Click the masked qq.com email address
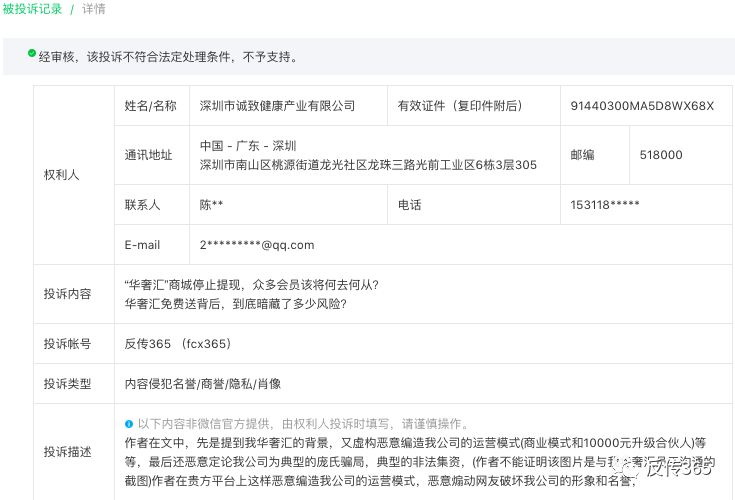 257,245
